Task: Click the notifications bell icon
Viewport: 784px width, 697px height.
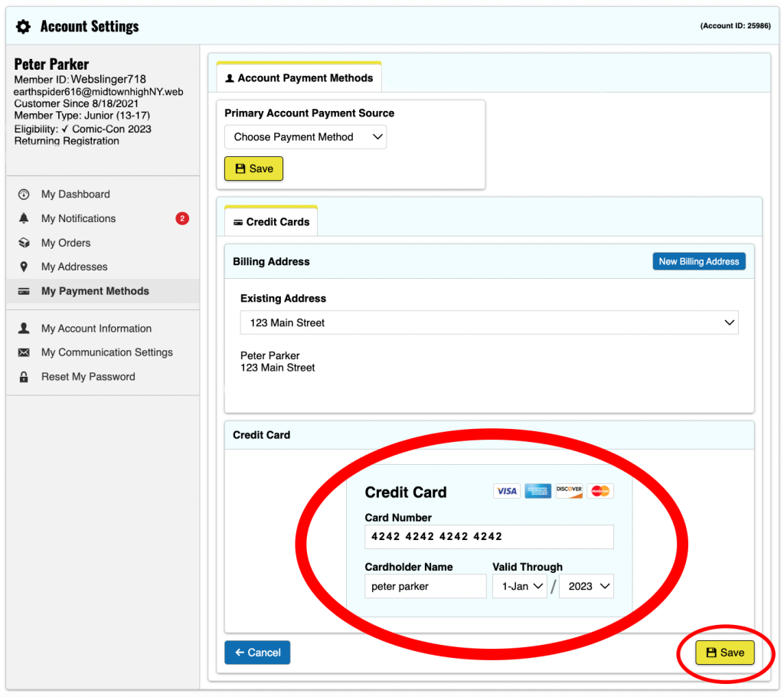Action: click(24, 219)
